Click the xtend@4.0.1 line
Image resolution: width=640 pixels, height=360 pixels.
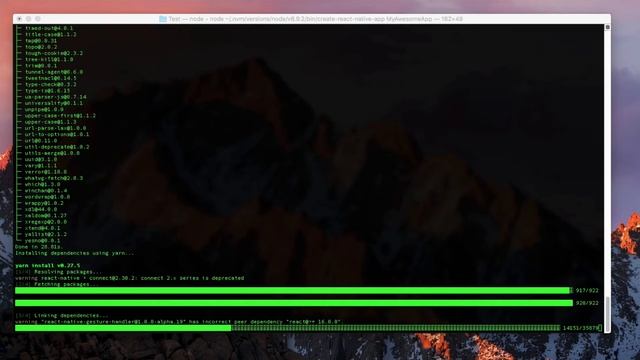pos(42,228)
